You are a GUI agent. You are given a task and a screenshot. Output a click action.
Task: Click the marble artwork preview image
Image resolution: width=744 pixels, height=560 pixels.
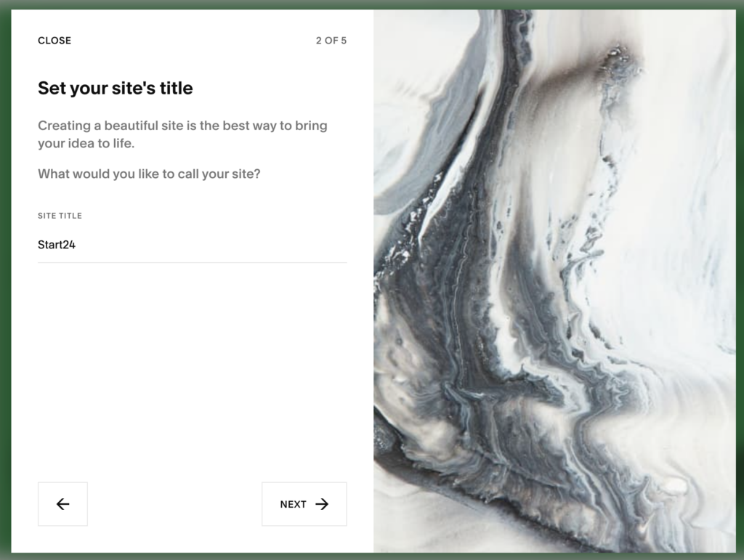tap(554, 280)
